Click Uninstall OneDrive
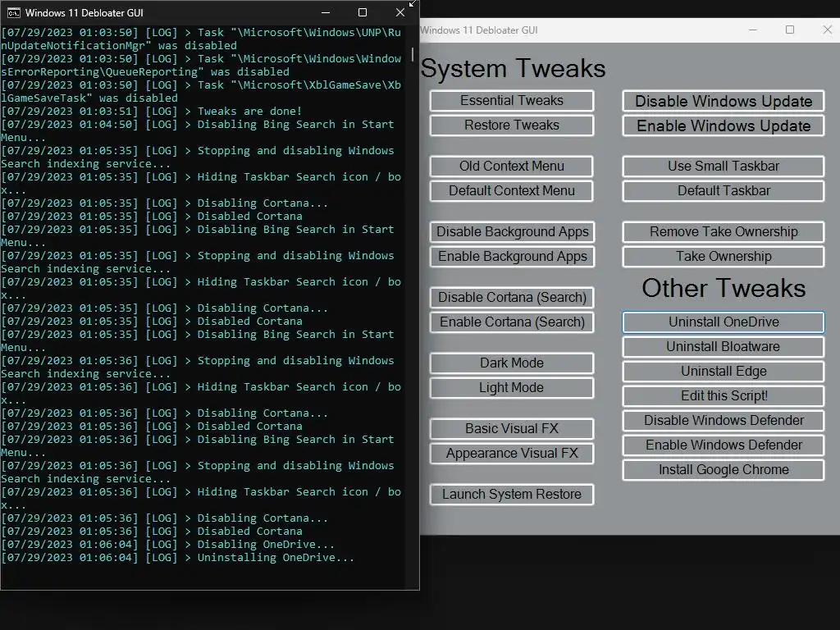The width and height of the screenshot is (840, 630). pos(724,322)
